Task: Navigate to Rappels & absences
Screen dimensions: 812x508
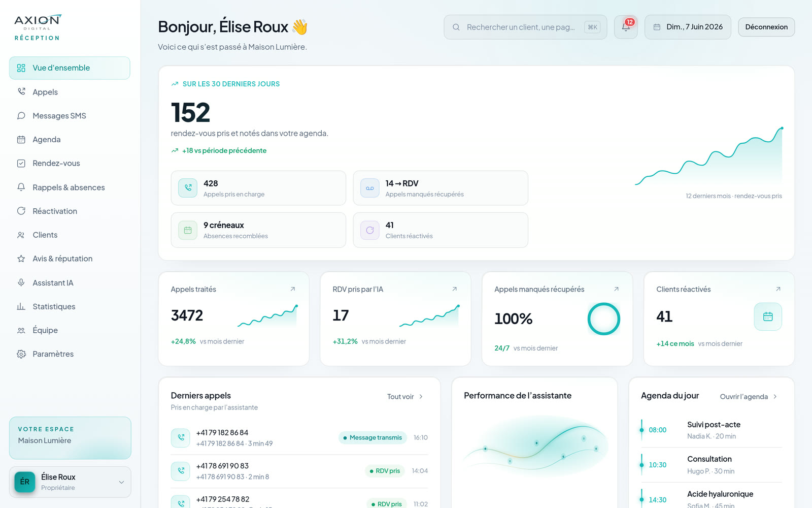Action: (70, 187)
